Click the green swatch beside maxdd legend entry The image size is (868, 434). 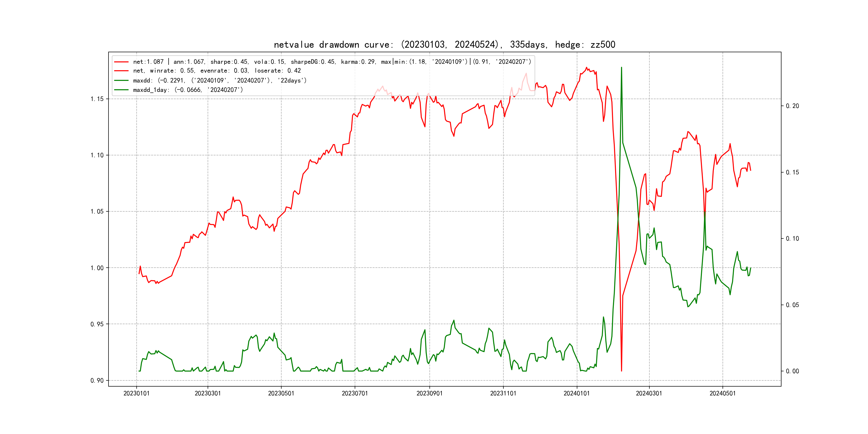[121, 81]
